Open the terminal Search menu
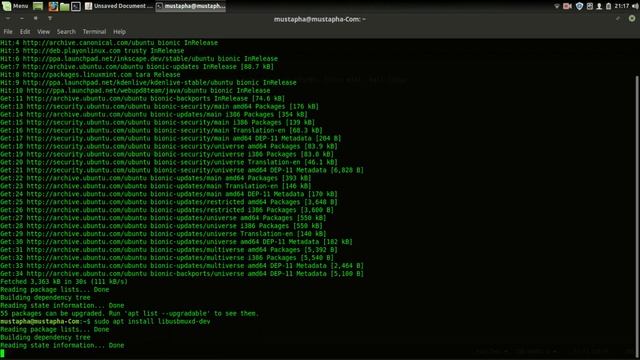 [66, 31]
